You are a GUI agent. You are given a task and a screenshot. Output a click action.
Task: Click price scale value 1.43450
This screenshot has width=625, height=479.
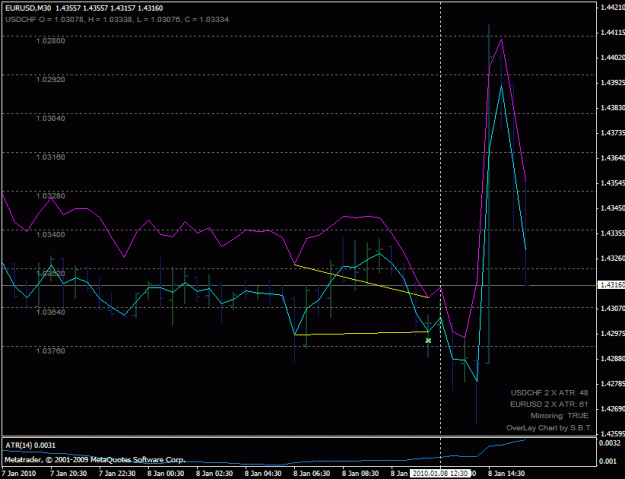(613, 208)
